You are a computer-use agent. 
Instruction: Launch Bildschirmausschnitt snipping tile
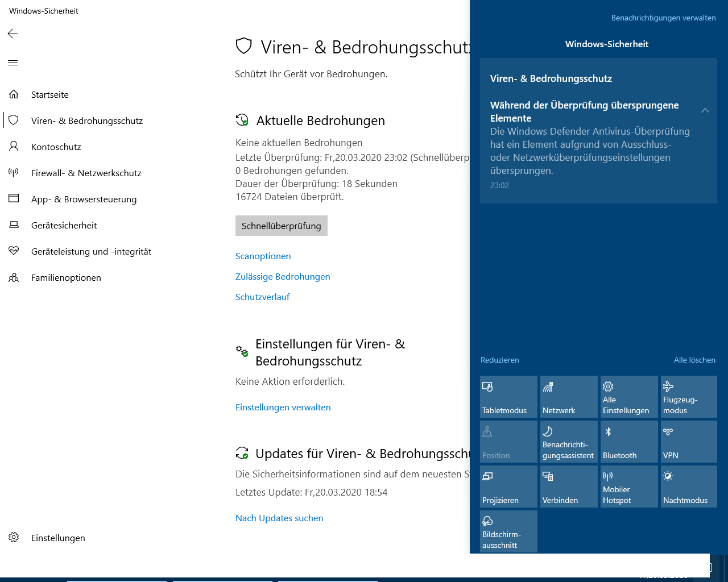point(508,531)
